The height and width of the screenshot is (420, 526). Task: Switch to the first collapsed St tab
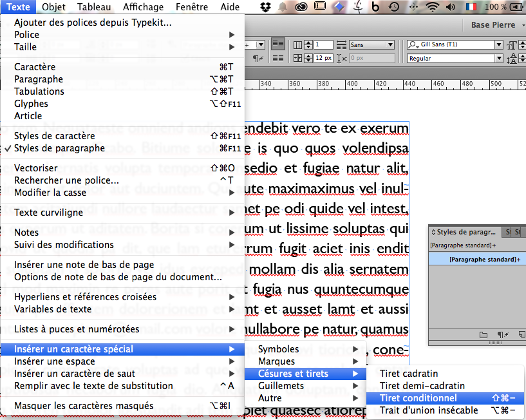click(508, 232)
